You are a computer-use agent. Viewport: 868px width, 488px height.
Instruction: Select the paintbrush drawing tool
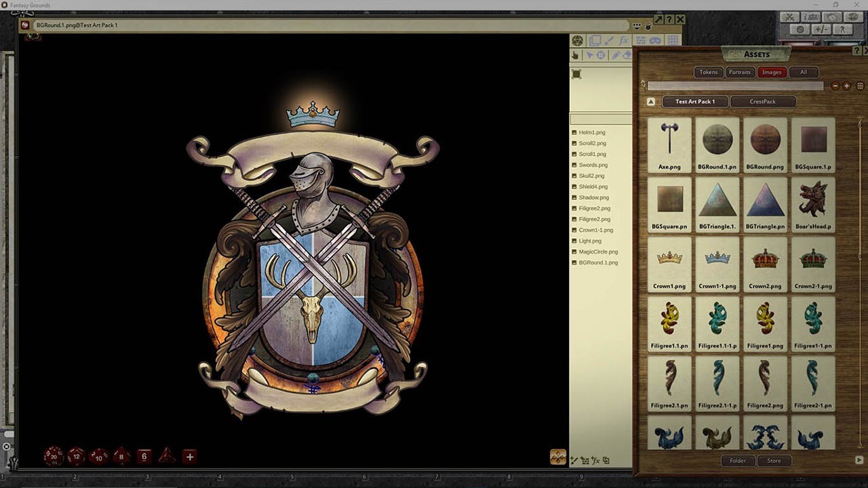point(610,40)
